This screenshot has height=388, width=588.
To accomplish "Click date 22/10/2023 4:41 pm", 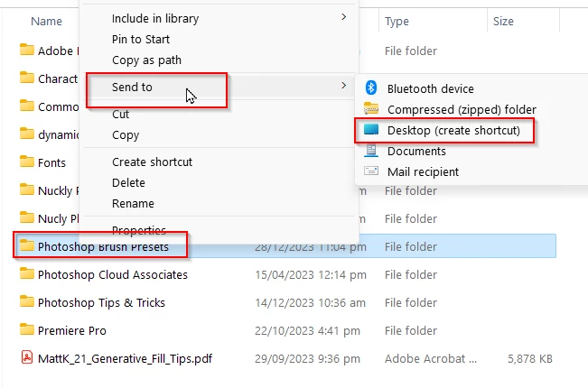I will pyautogui.click(x=307, y=330).
